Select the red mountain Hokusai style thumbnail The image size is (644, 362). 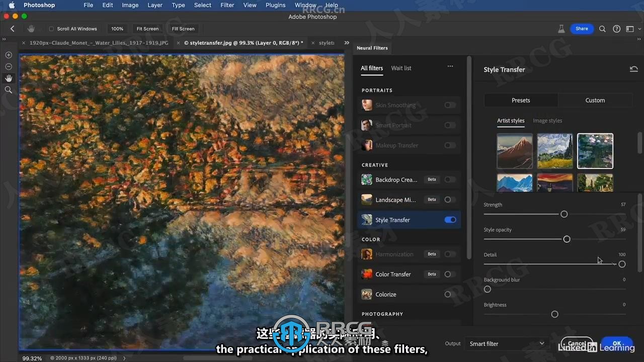[515, 151]
